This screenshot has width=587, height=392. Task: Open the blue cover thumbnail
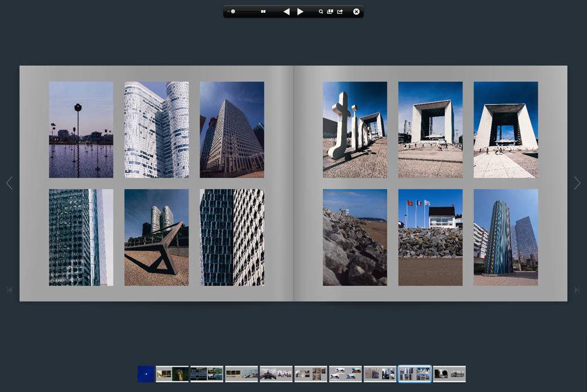pyautogui.click(x=146, y=374)
